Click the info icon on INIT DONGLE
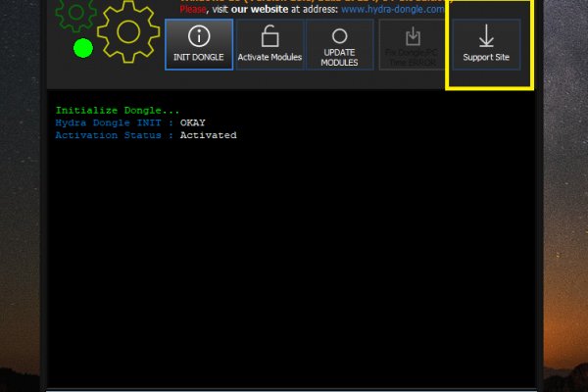Screen dimensions: 588x392 coord(199,36)
